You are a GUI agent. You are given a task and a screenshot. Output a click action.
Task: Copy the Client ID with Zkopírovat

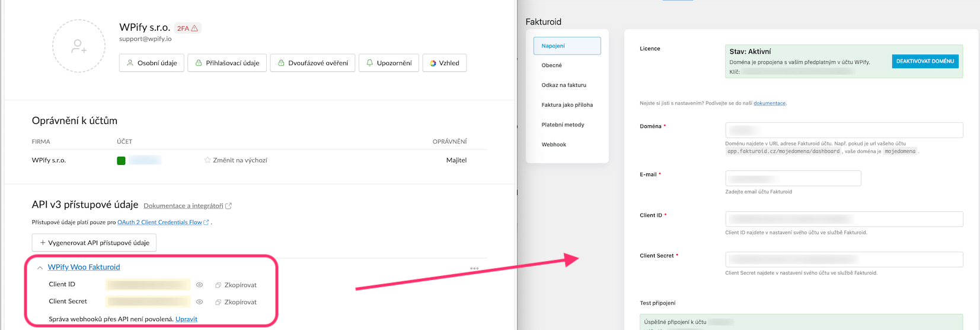pyautogui.click(x=236, y=285)
